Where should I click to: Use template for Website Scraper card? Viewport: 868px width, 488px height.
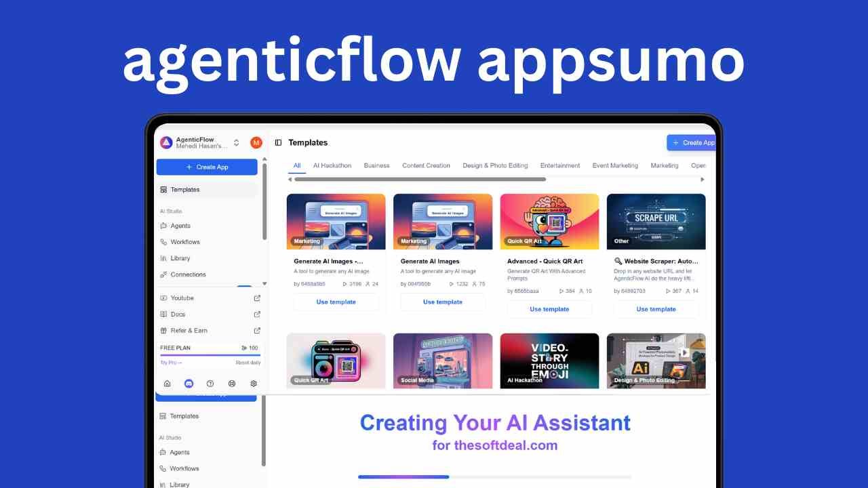click(656, 309)
